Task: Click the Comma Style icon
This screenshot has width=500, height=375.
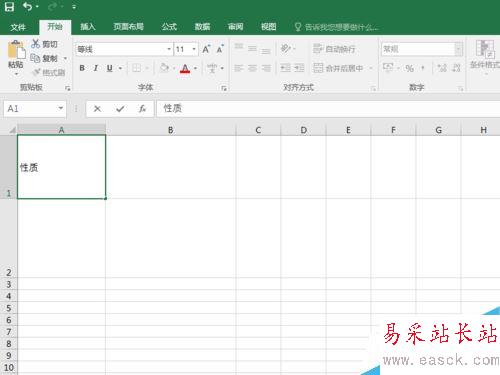Action: coord(423,68)
